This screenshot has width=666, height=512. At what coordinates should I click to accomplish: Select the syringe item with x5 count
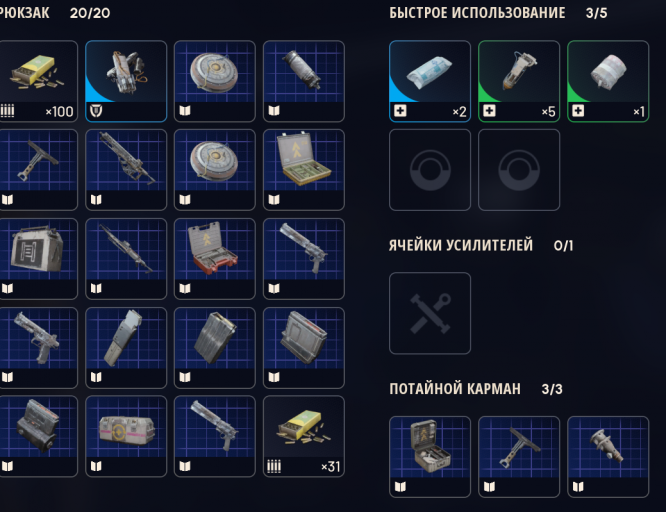point(519,81)
